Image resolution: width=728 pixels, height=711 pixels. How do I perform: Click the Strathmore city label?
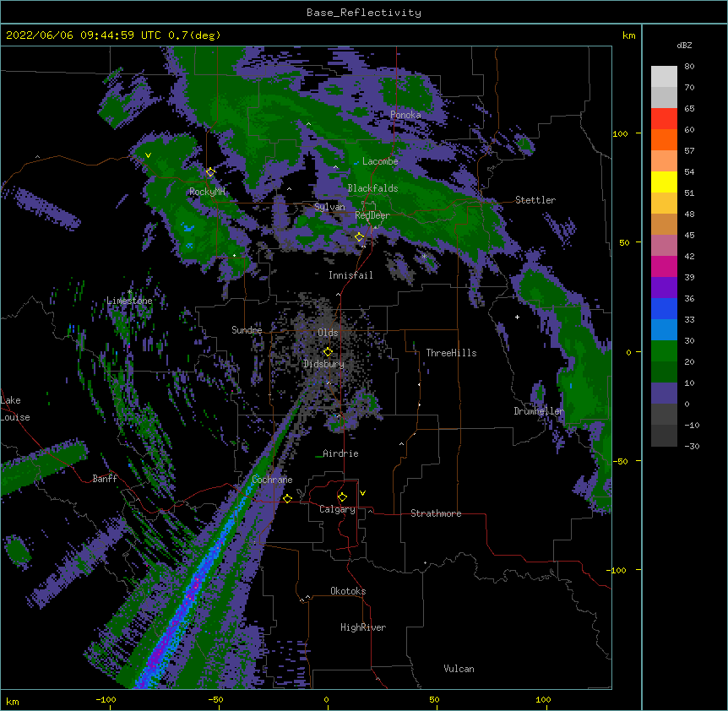click(436, 513)
